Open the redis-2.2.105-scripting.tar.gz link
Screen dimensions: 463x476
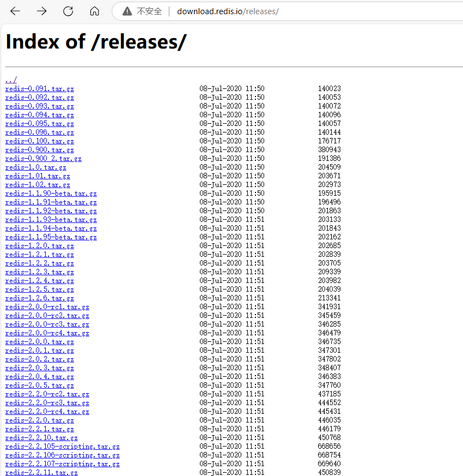coord(62,446)
